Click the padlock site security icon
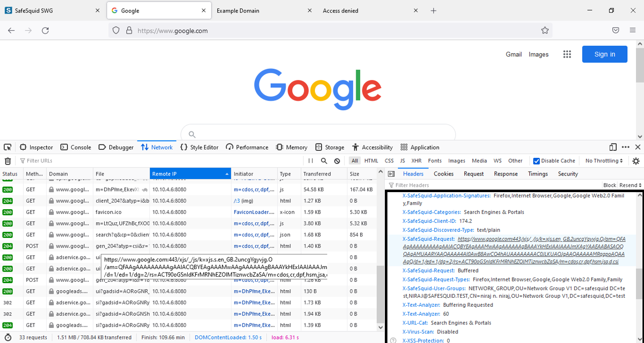 click(x=129, y=31)
